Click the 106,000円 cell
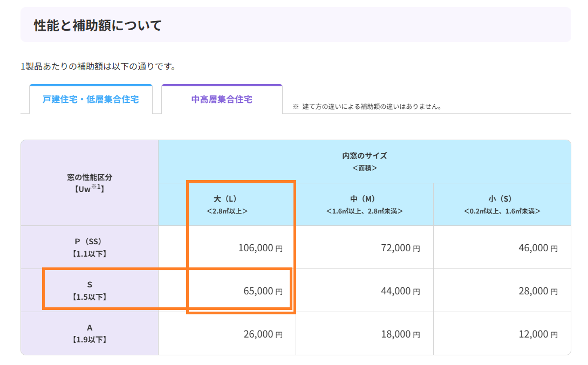 (x=227, y=247)
